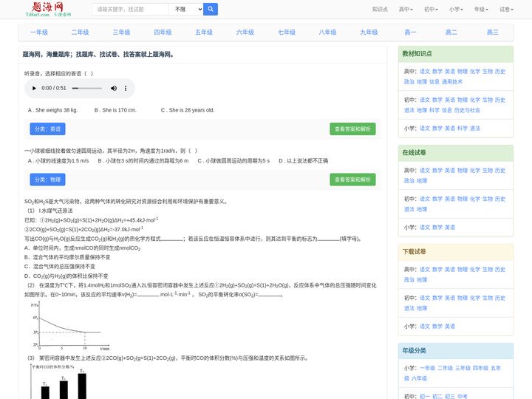Select the 五年级 grade tab
This screenshot has height=399, width=532.
[204, 33]
